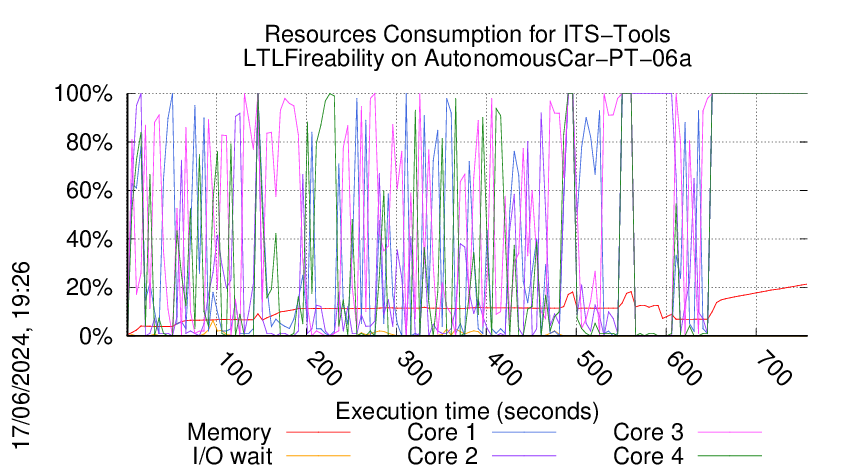The image size is (850, 475).
Task: Click the subtitle 'LTLFireability on AutonomousCar-PT-06a'
Action: point(467,58)
